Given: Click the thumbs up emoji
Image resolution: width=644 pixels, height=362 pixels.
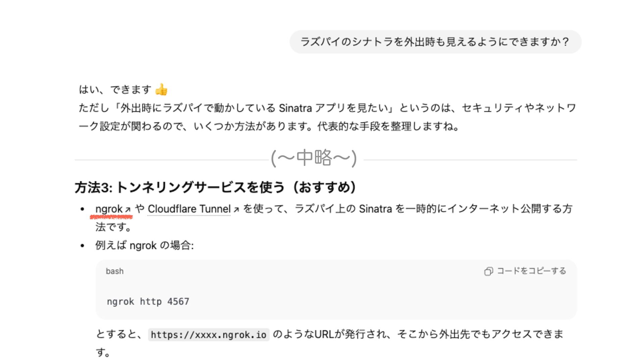Looking at the screenshot, I should [161, 89].
